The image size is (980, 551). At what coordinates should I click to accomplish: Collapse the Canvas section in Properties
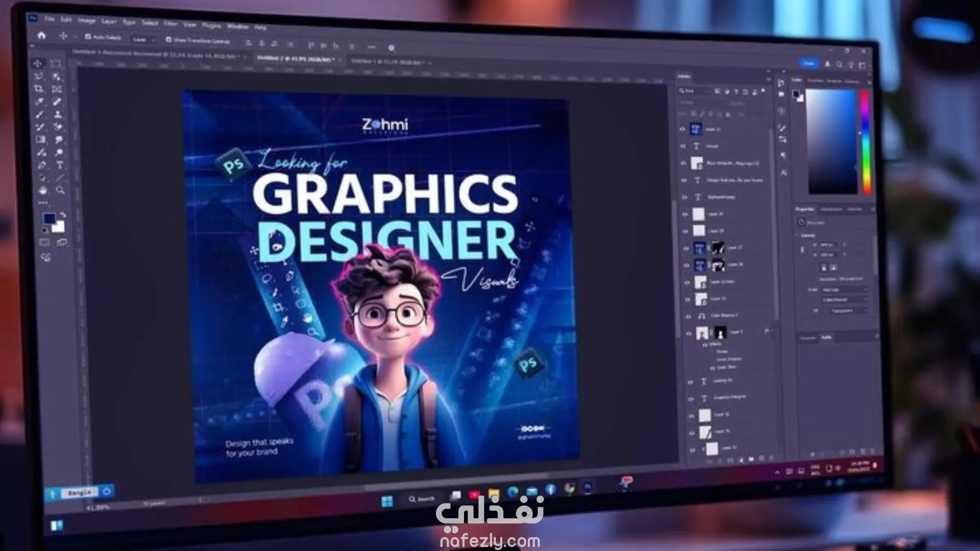798,235
